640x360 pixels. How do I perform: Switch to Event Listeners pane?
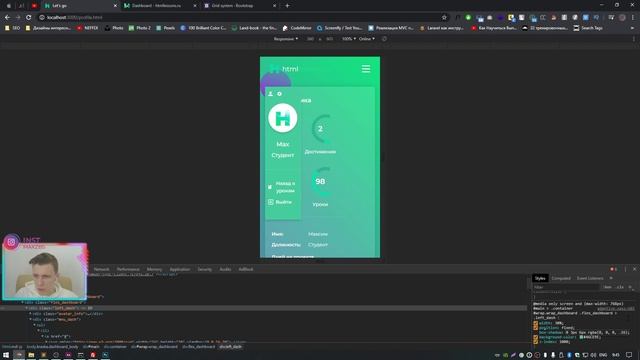(590, 278)
